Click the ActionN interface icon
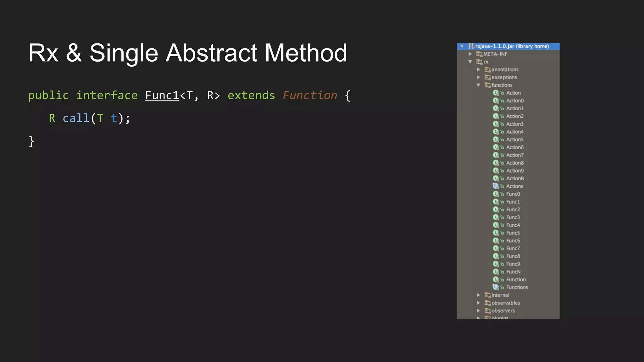Screen dimensions: 644x362 (496, 178)
